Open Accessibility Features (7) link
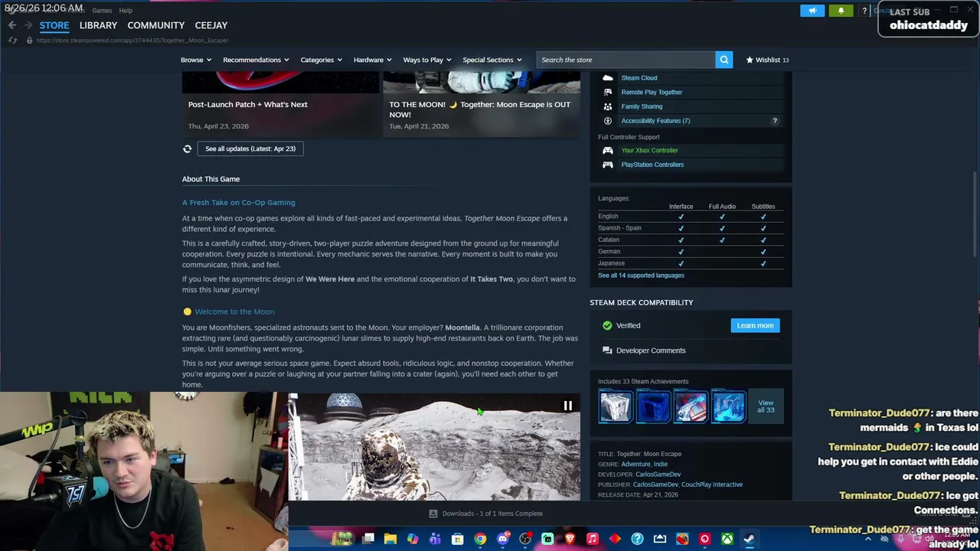Viewport: 980px width, 551px height. [655, 121]
